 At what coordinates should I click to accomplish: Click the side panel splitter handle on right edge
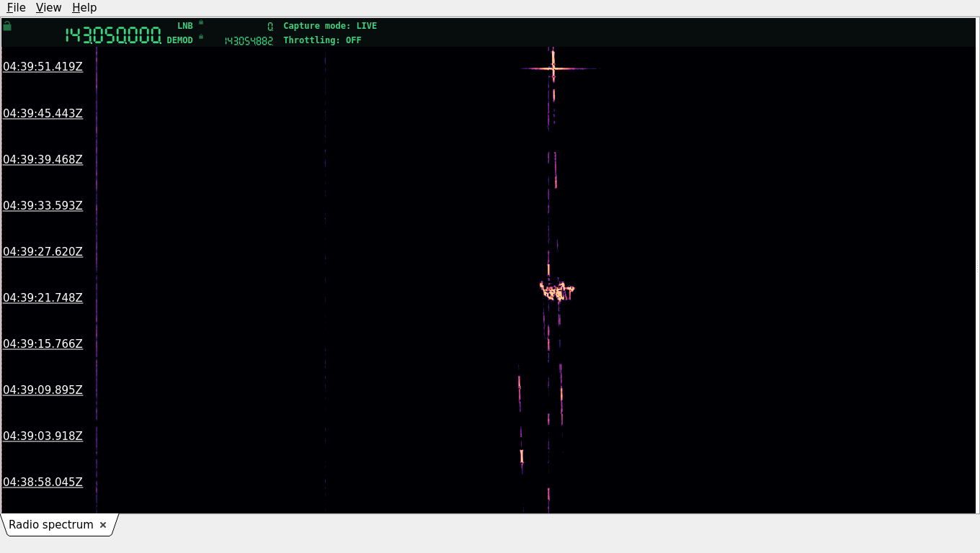(977, 266)
